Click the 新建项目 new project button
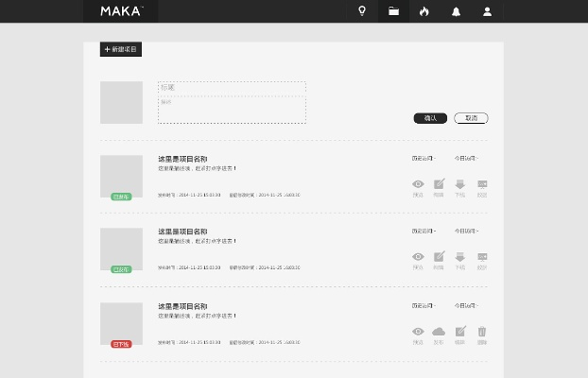This screenshot has width=588, height=378. 121,49
